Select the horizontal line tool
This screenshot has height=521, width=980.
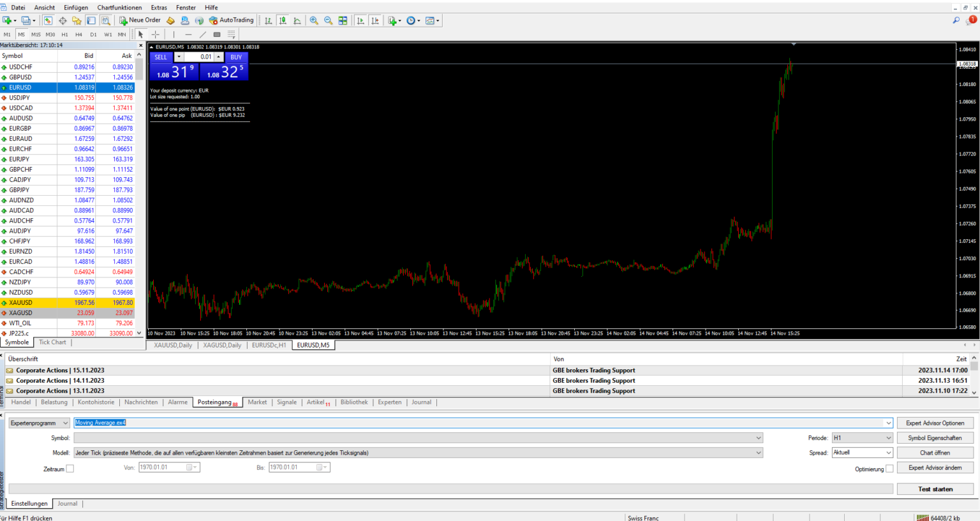click(188, 34)
